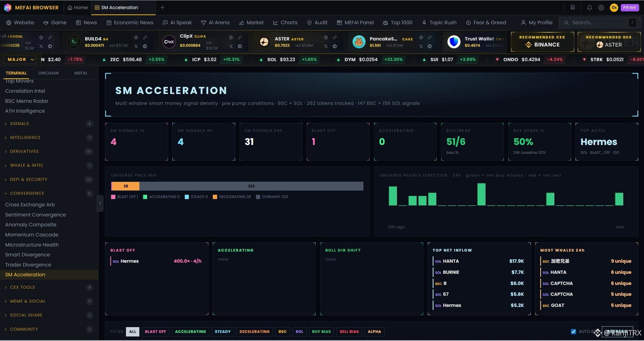Open the extensions puzzle icon in title bar
The height and width of the screenshot is (341, 644).
[573, 7]
